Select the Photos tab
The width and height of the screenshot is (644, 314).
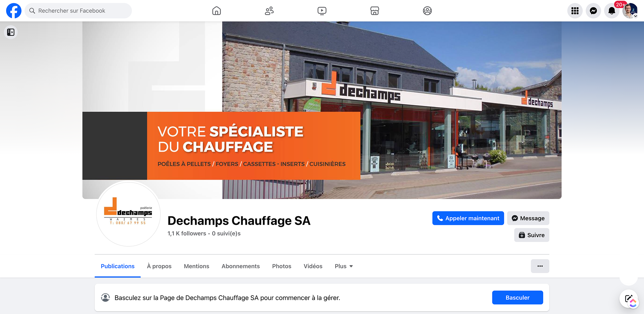(282, 266)
